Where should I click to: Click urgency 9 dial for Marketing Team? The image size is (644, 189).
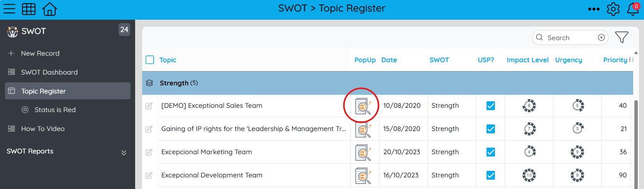577,152
